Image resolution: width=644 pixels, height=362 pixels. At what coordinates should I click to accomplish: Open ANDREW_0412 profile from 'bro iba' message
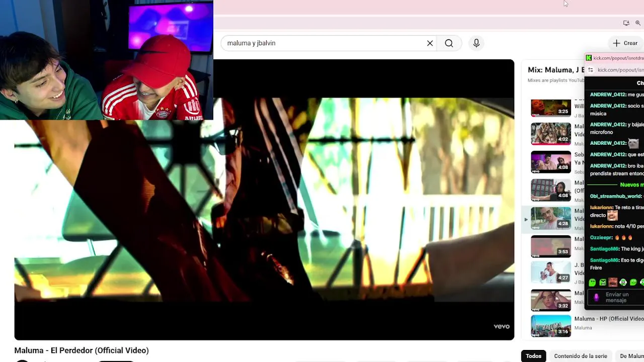click(608, 166)
